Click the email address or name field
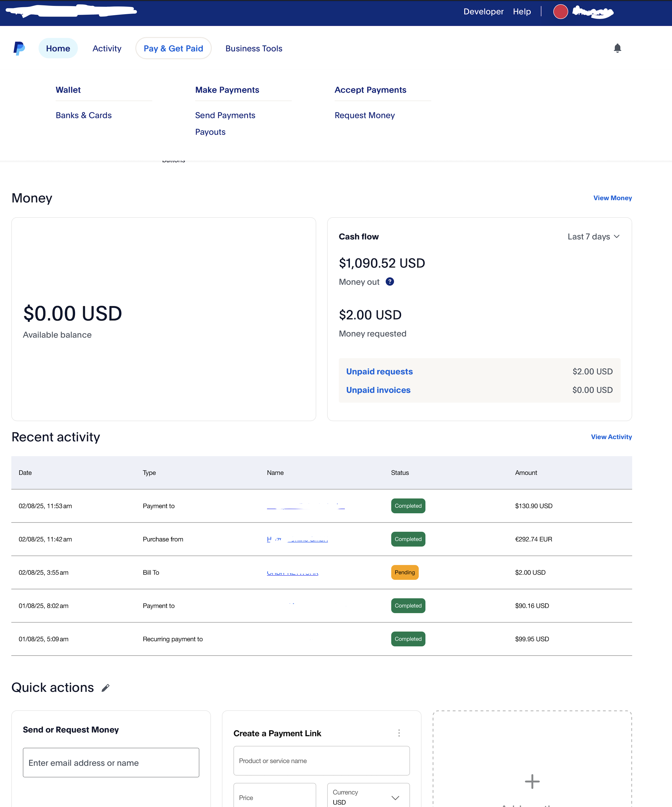This screenshot has height=807, width=672. [111, 762]
